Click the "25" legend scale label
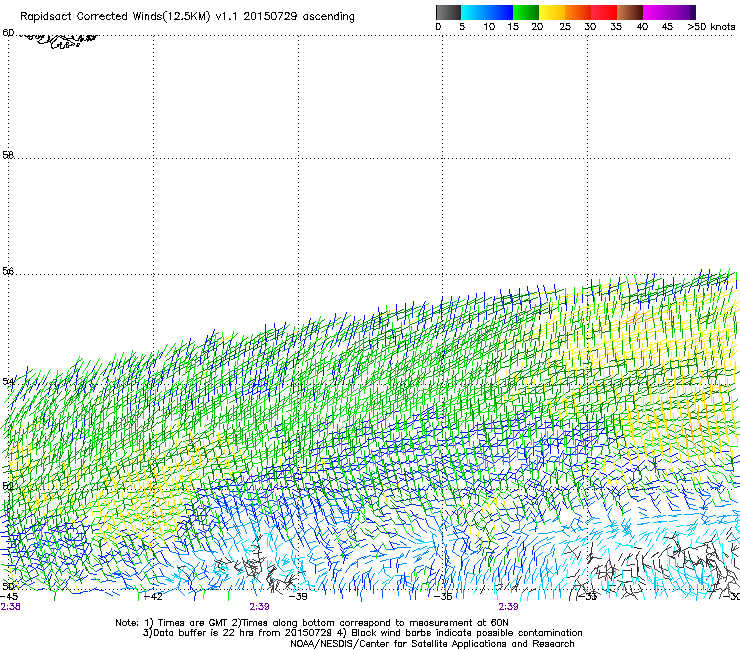 coord(565,27)
